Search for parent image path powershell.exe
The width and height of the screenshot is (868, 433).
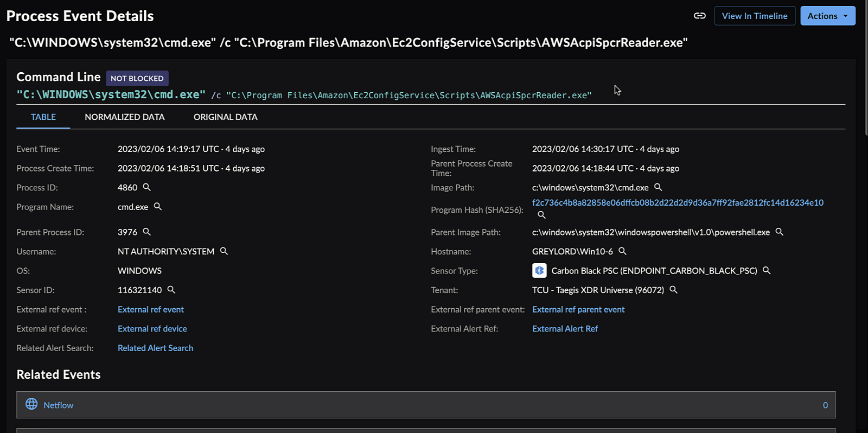[779, 232]
